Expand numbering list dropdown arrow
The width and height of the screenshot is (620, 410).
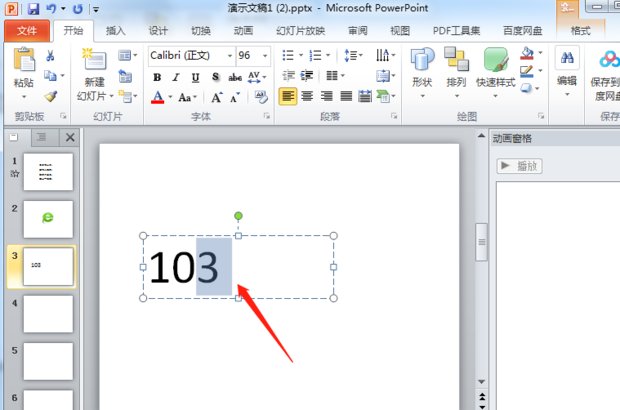(328, 55)
